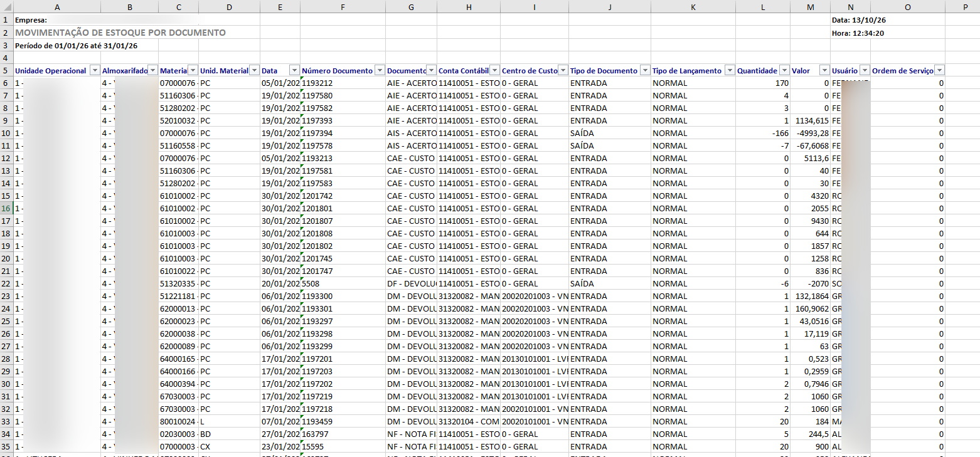The width and height of the screenshot is (980, 457).
Task: Expand the Ordem de Serviço filter
Action: click(x=939, y=71)
